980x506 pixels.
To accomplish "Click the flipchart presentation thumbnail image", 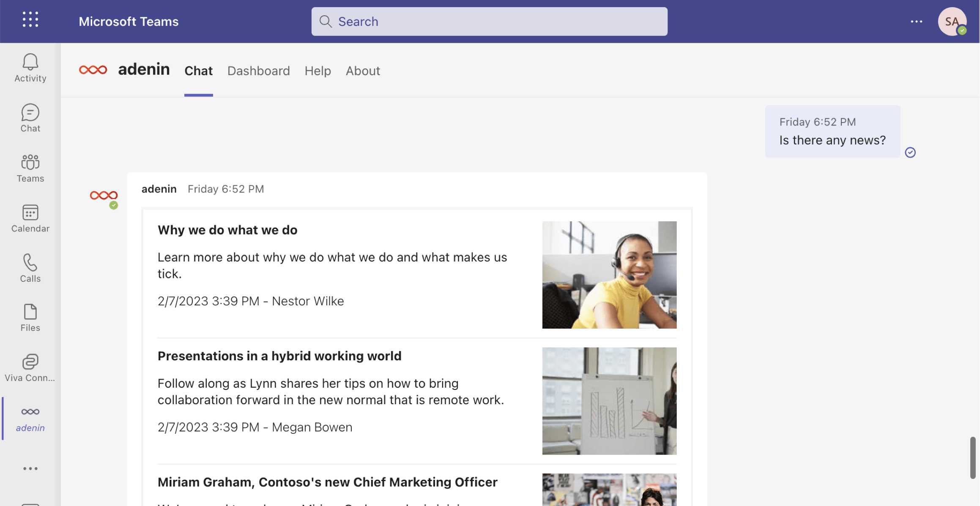I will pyautogui.click(x=609, y=401).
